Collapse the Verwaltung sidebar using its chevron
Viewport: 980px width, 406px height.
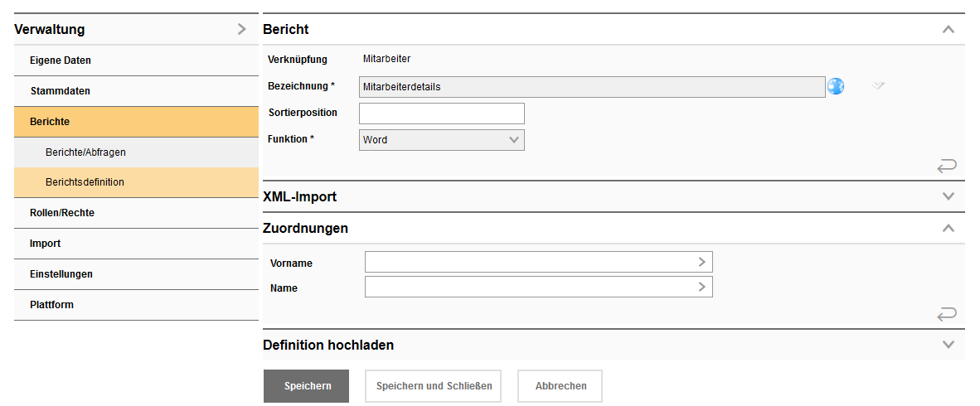coord(241,30)
